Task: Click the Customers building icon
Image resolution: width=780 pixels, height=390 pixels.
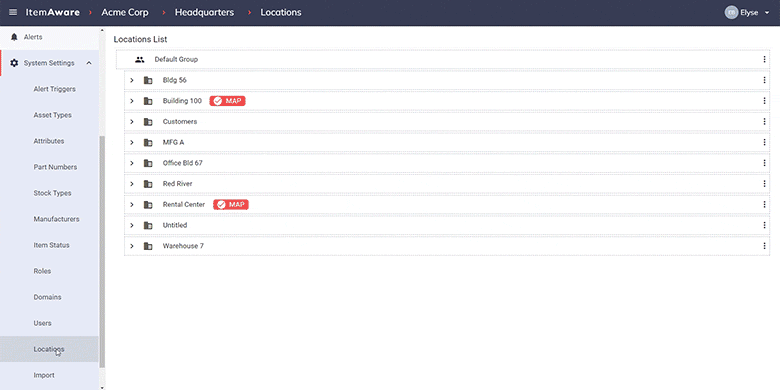Action: (x=148, y=122)
